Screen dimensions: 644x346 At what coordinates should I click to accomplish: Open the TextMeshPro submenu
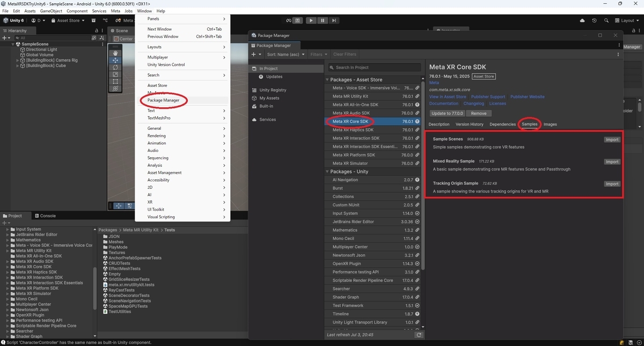point(182,117)
